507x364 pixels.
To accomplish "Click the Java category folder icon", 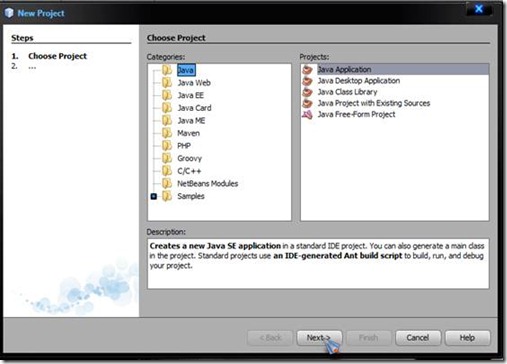I will point(167,70).
